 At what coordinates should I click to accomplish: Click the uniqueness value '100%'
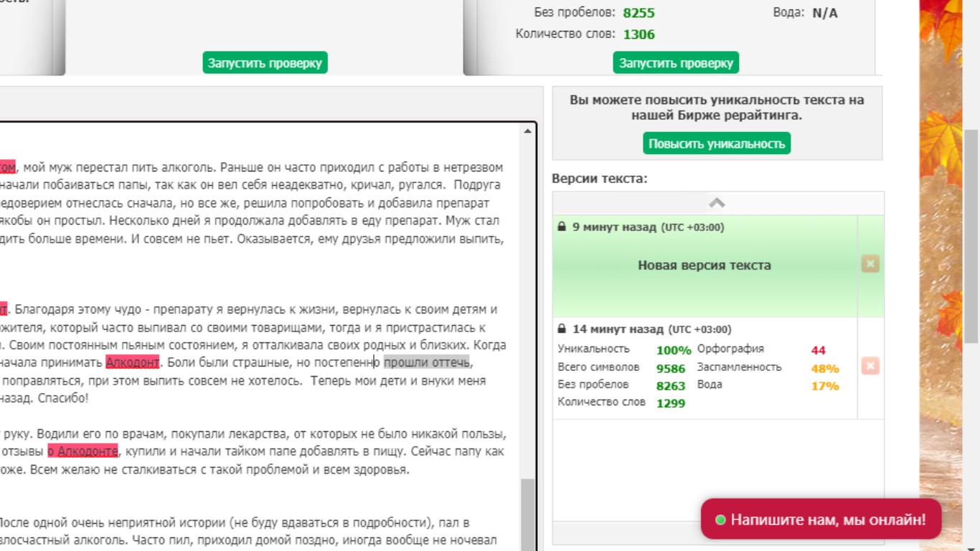674,350
